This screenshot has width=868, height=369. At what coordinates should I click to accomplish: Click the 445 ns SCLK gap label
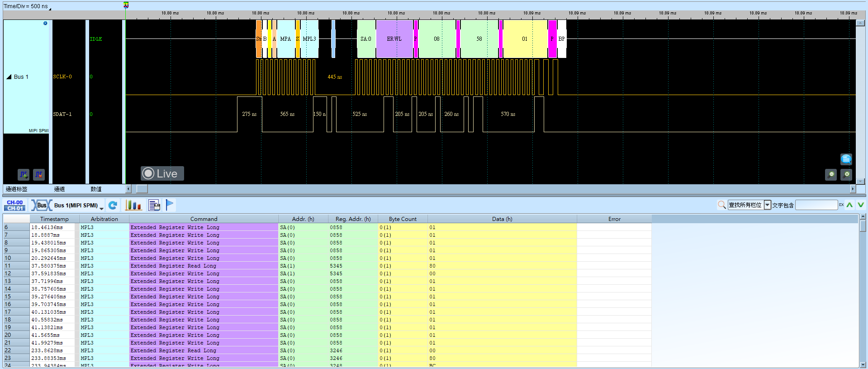coord(335,77)
